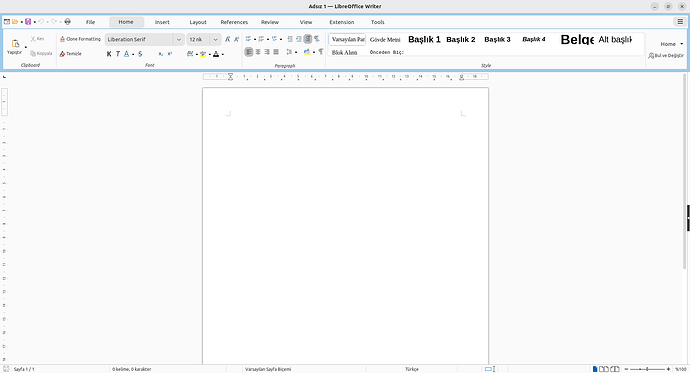
Task: Click the paragraph background color icon
Action: [307, 52]
